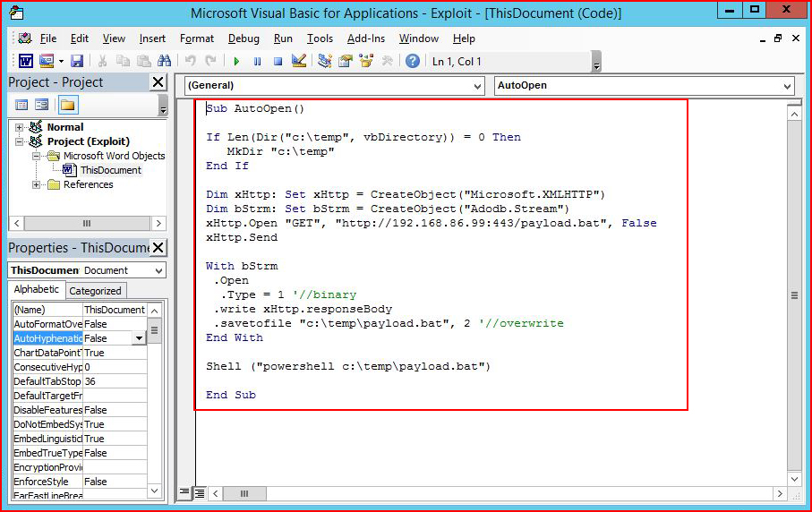Open AutoHyphenation value dropdown arrow
812x512 pixels.
tap(139, 338)
